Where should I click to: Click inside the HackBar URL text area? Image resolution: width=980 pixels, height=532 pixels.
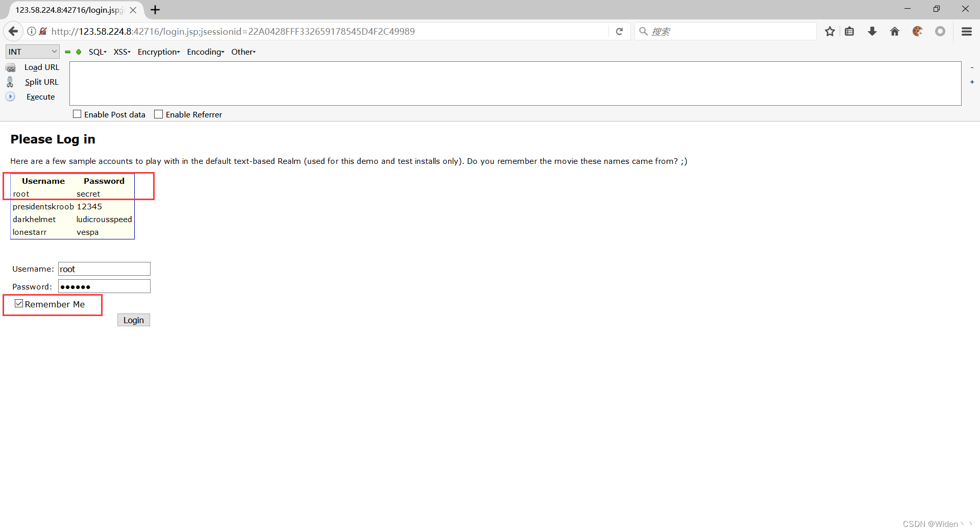click(516, 84)
